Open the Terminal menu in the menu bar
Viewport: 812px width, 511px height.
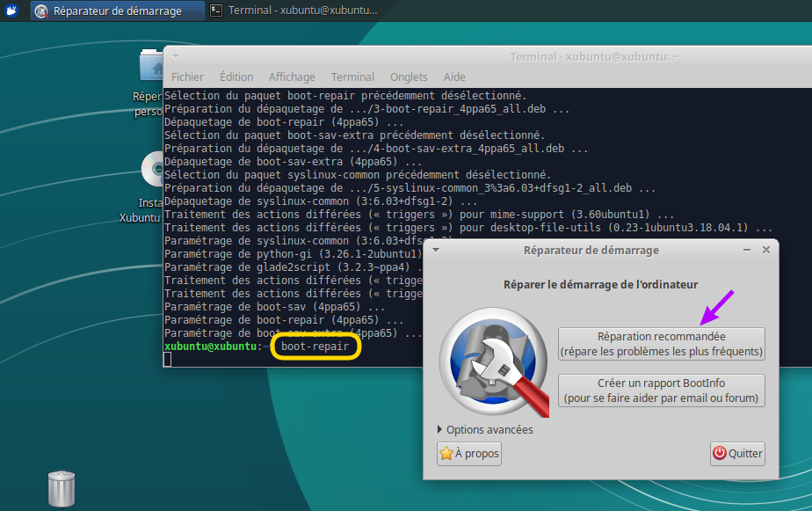[x=352, y=77]
